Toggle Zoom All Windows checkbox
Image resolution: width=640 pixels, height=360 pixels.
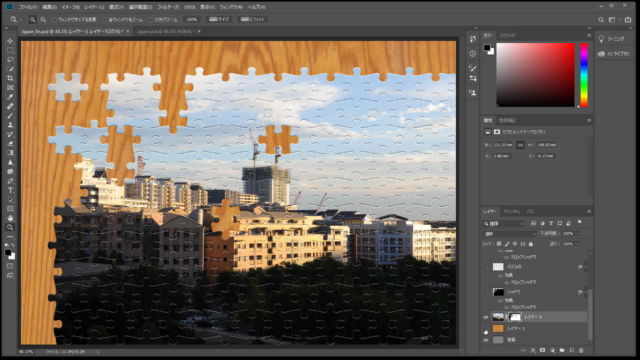104,20
